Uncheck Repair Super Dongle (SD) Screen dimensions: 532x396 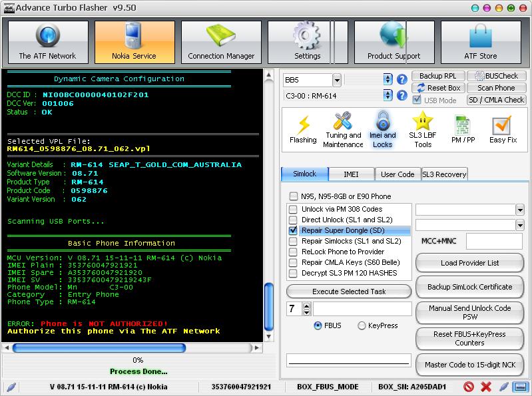click(x=293, y=230)
